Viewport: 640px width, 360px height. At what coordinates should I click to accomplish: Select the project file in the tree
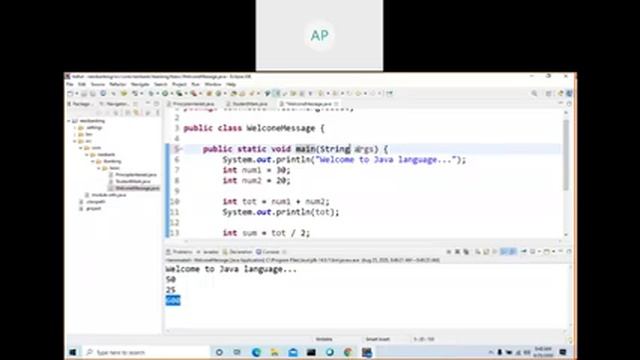point(91,209)
